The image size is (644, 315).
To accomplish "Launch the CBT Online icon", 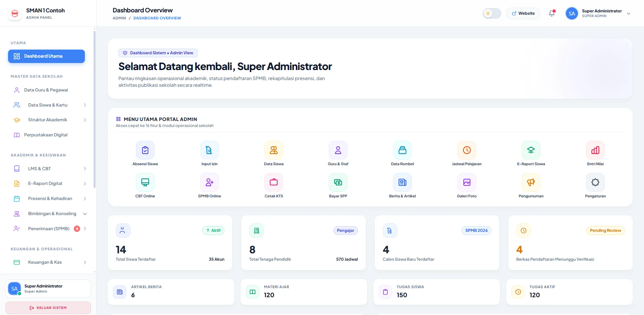I will 145,182.
